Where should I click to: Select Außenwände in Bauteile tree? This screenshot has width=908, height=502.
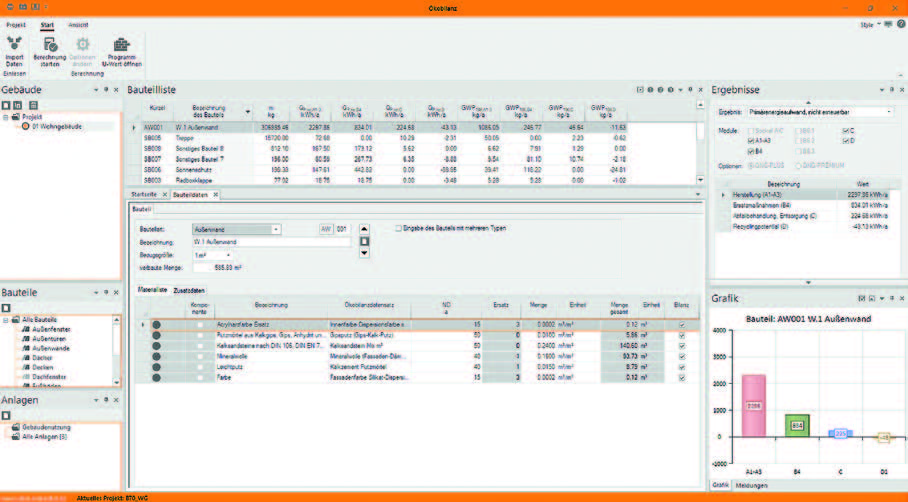tap(51, 348)
